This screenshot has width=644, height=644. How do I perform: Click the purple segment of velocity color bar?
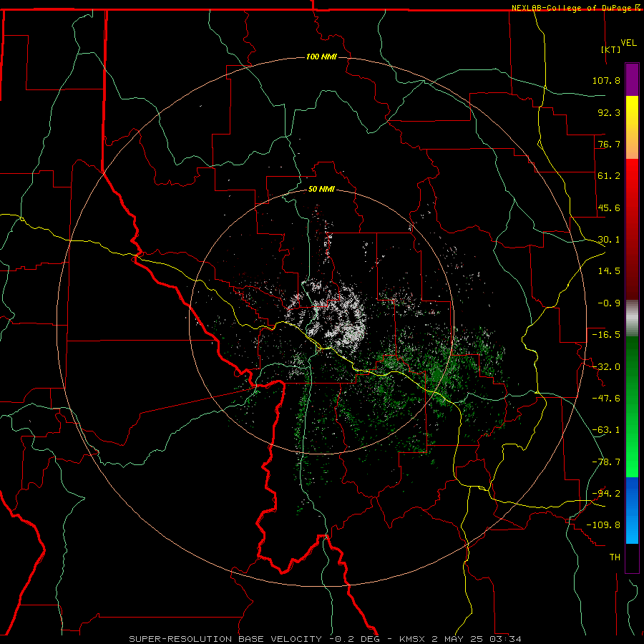click(x=632, y=80)
